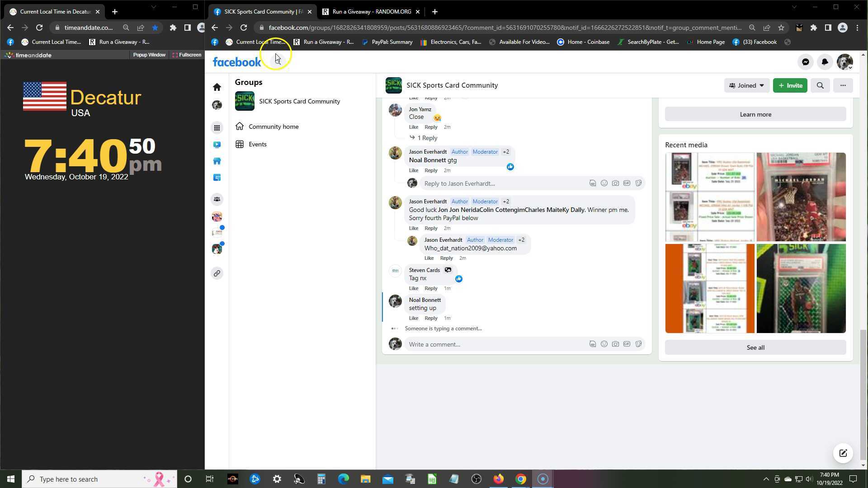Image resolution: width=868 pixels, height=488 pixels.
Task: Open the nine-dot menu icon in sidebar
Action: click(x=217, y=128)
